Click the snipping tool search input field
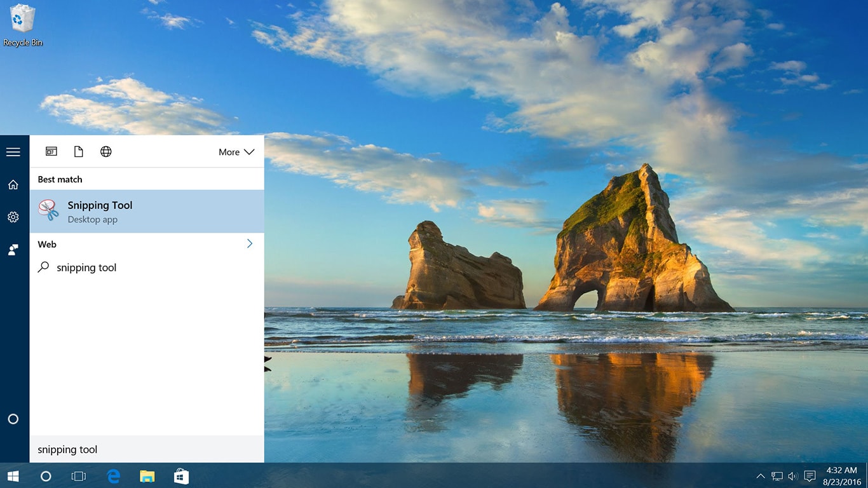 (x=146, y=449)
